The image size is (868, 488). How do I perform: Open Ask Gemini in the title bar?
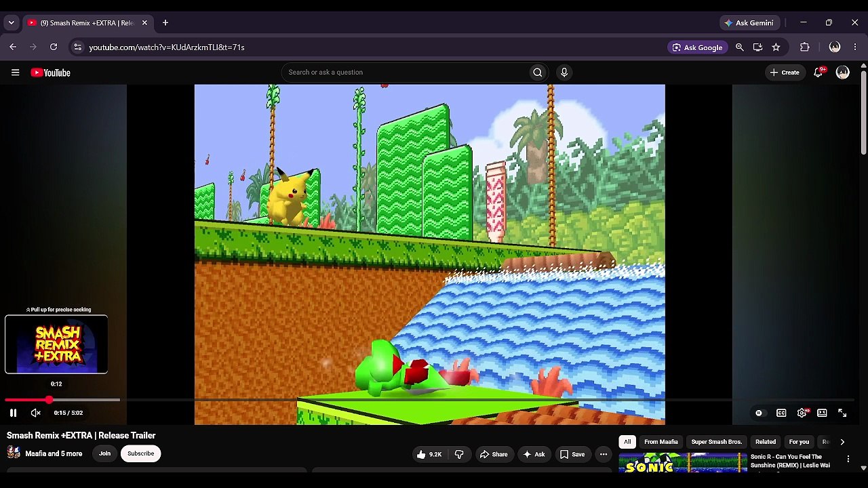coord(749,23)
